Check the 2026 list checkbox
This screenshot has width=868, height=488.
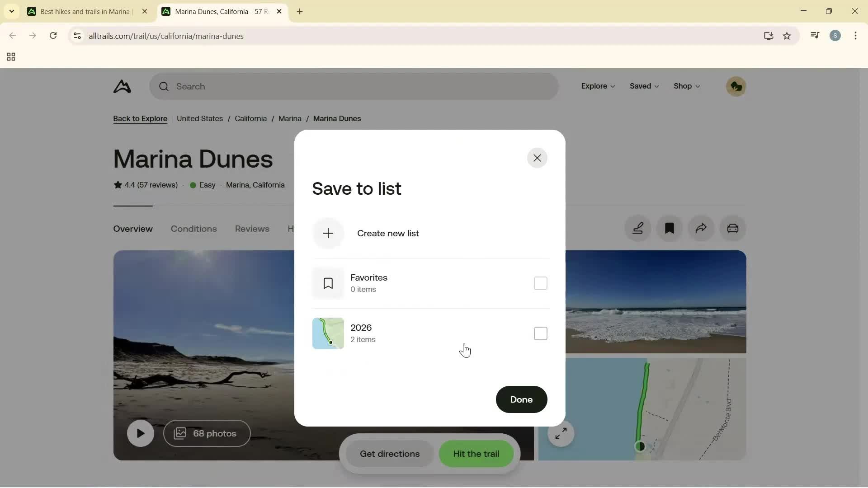point(540,333)
